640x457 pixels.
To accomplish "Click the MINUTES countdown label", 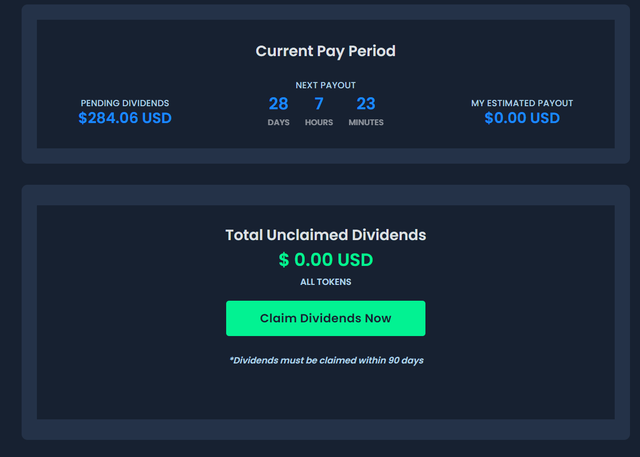I will pyautogui.click(x=366, y=122).
